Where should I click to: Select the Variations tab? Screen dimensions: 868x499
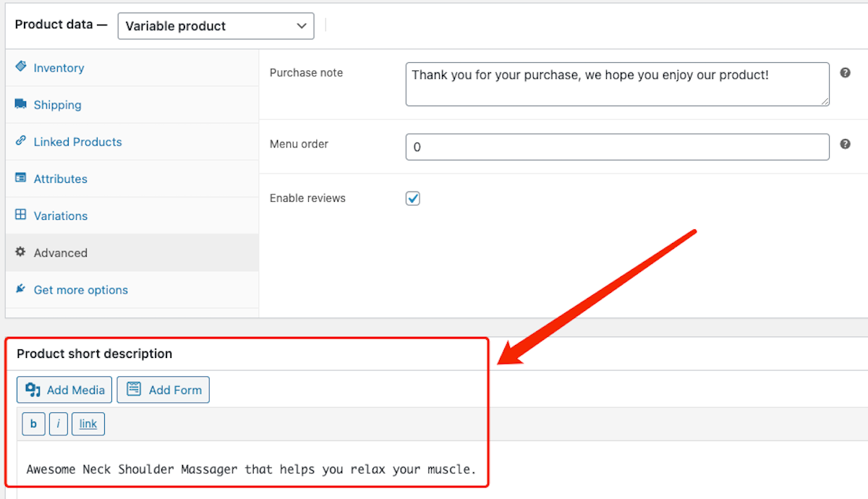[x=132, y=216]
